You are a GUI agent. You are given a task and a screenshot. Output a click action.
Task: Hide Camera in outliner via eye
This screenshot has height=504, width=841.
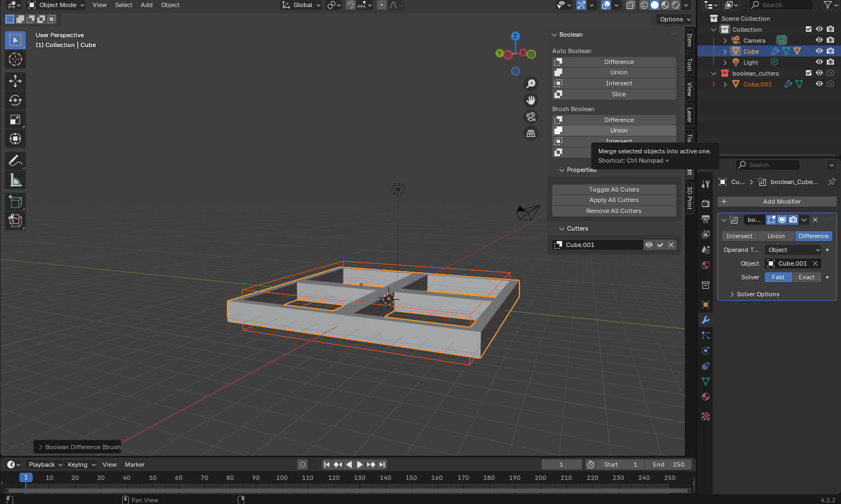coord(819,40)
